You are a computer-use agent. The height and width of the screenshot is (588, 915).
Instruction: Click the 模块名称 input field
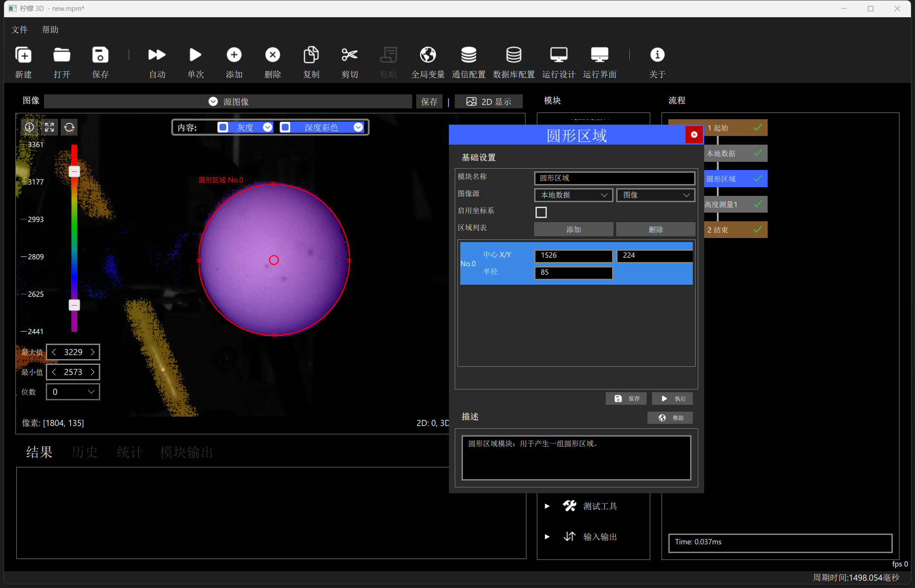tap(614, 178)
